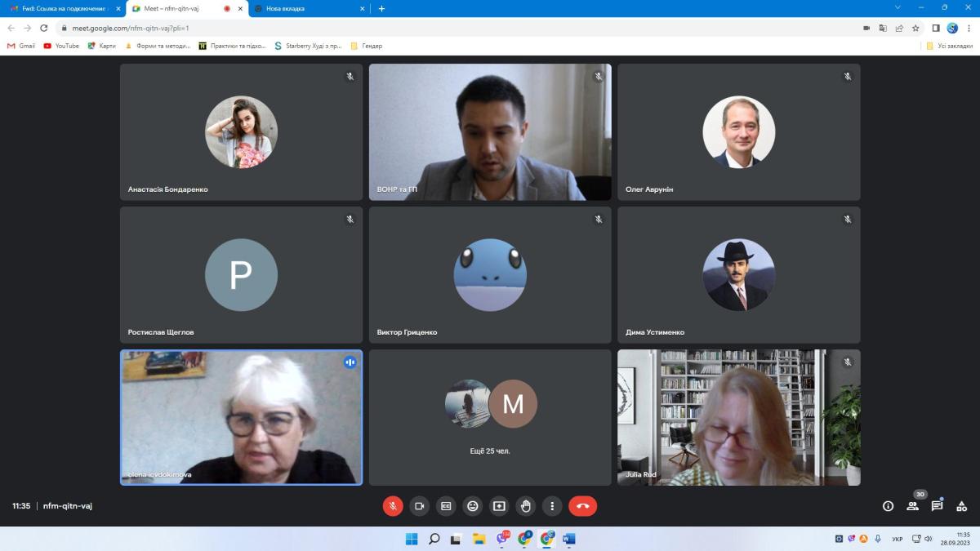Show the participants list with 30 people

click(912, 506)
